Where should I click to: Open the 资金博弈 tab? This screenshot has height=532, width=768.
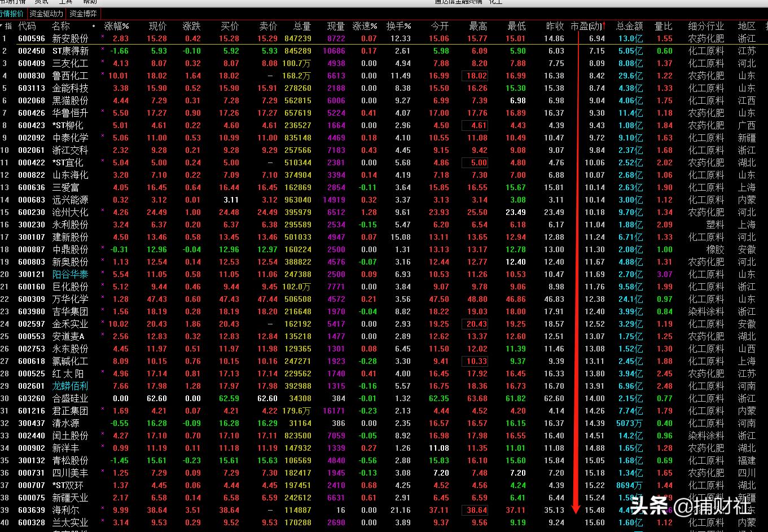82,14
